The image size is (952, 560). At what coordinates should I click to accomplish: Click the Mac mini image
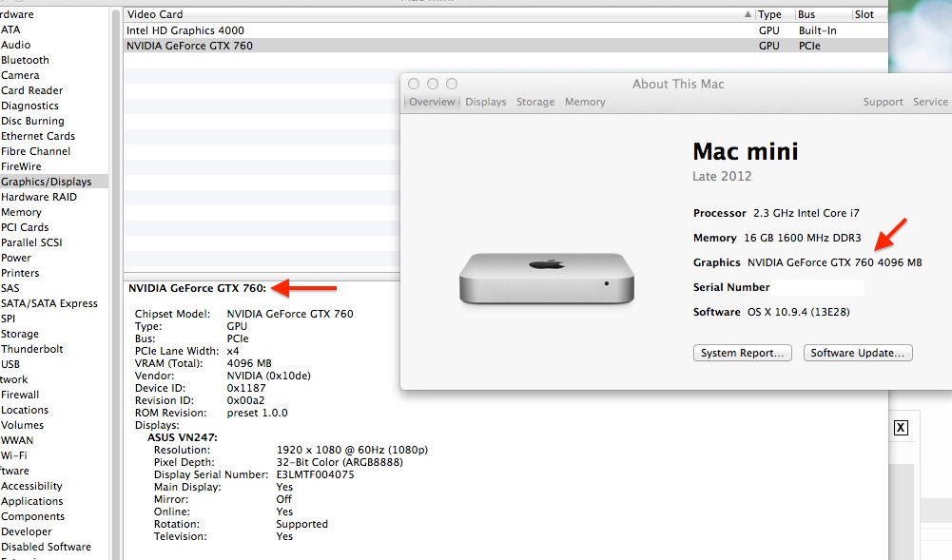click(x=547, y=278)
